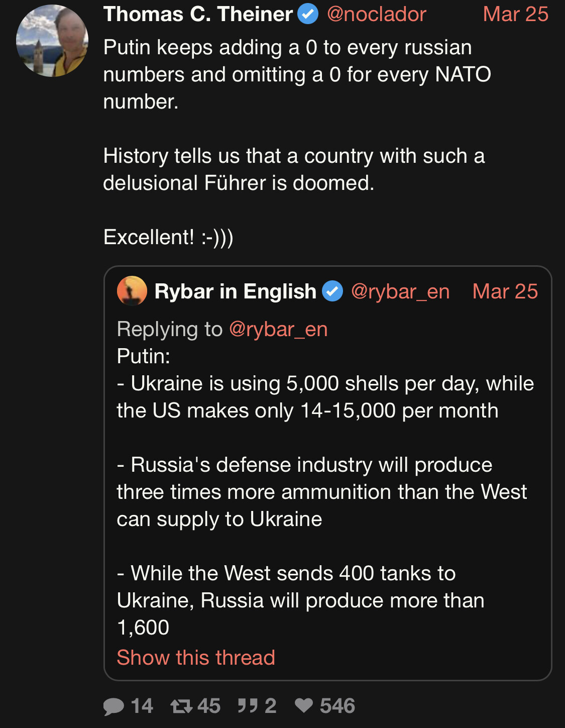
Task: Click @rybar_en in the Replying to line
Action: click(278, 329)
